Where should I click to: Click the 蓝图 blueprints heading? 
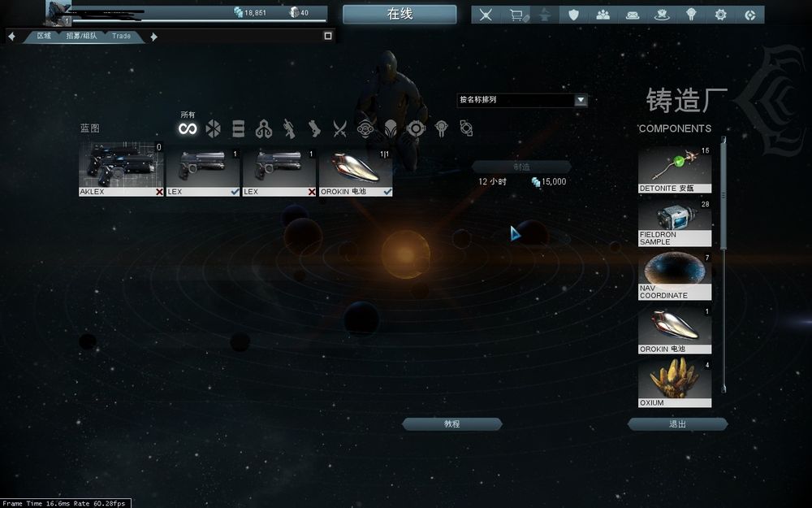click(x=89, y=128)
